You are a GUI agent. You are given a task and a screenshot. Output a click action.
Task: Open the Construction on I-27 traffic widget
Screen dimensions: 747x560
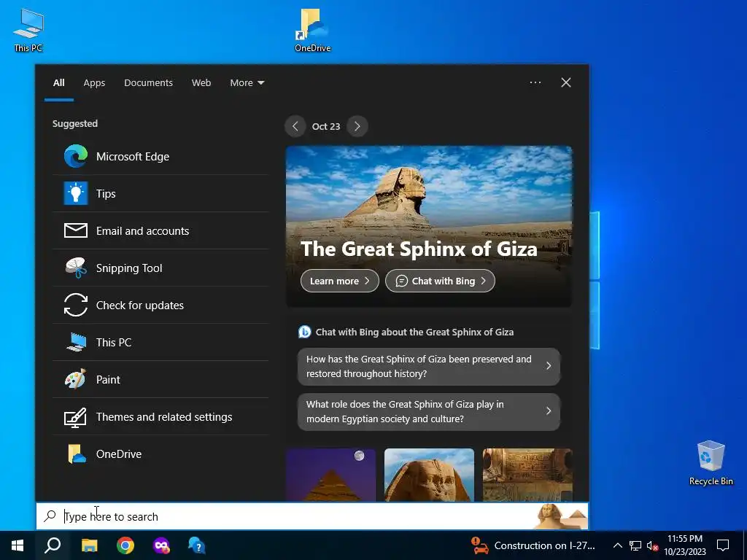[533, 545]
